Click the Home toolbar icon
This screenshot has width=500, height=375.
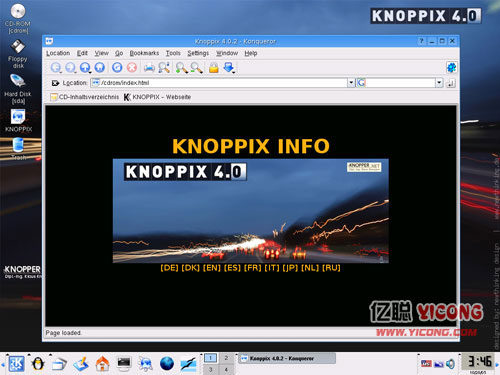point(100,68)
